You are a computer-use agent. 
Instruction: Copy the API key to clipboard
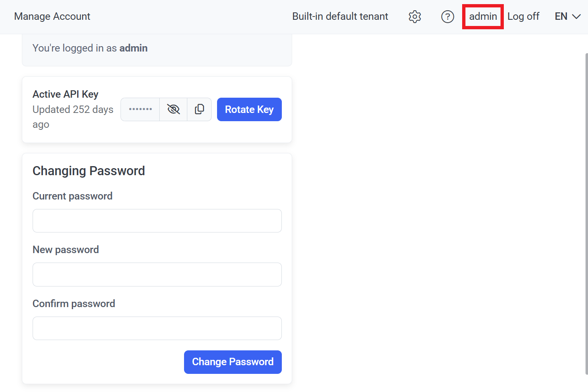click(199, 109)
